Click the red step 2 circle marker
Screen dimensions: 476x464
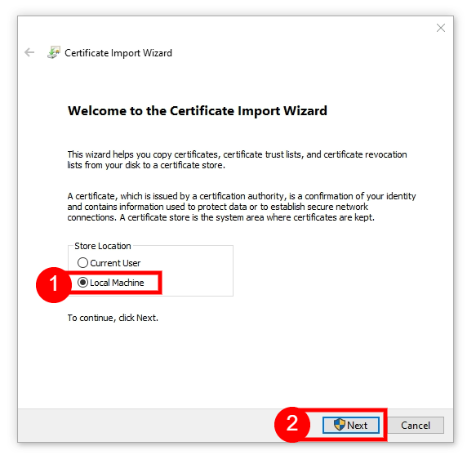(x=292, y=424)
